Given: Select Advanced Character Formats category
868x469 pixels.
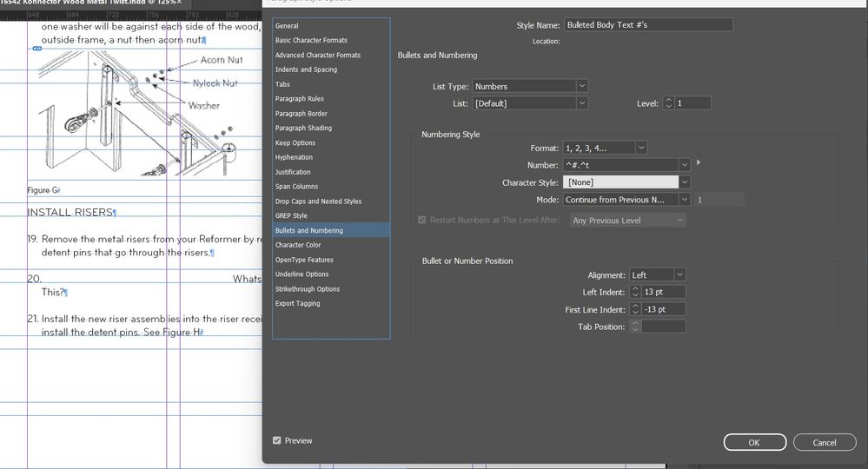Looking at the screenshot, I should click(331, 55).
